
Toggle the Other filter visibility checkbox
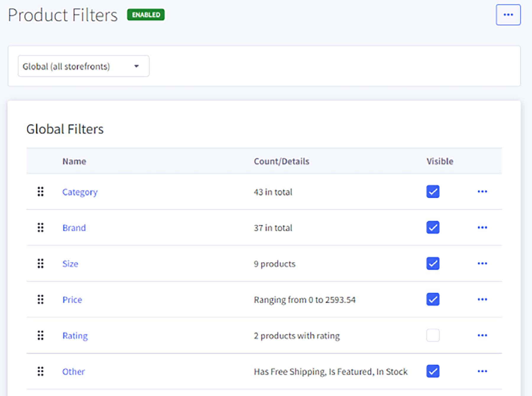pyautogui.click(x=432, y=371)
